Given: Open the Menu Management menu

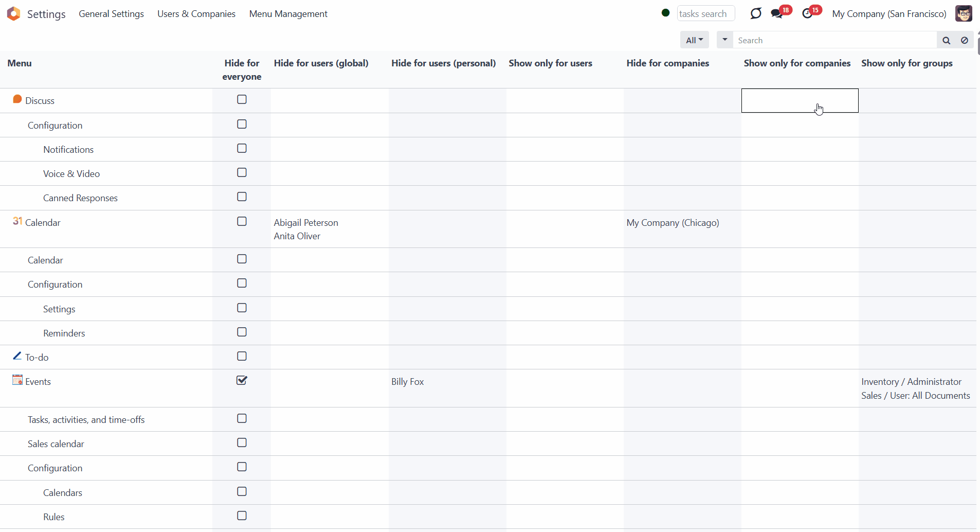Looking at the screenshot, I should click(x=288, y=14).
